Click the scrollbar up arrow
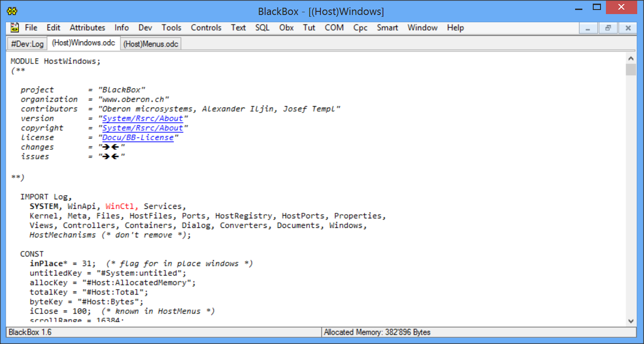Screen dimensions: 644x344 631,59
